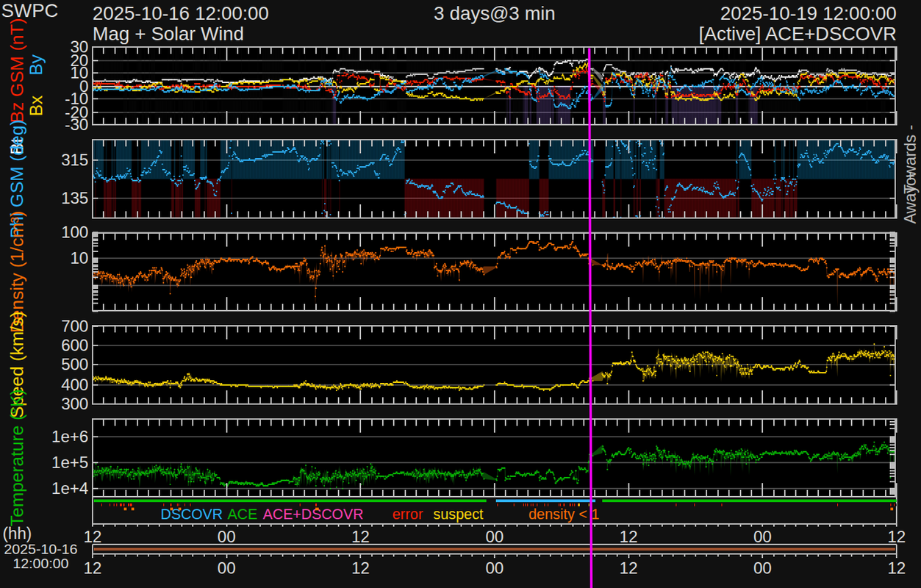Image resolution: width=921 pixels, height=588 pixels.
Task: Click the 135 tick on Phi axis
Action: tap(75, 198)
